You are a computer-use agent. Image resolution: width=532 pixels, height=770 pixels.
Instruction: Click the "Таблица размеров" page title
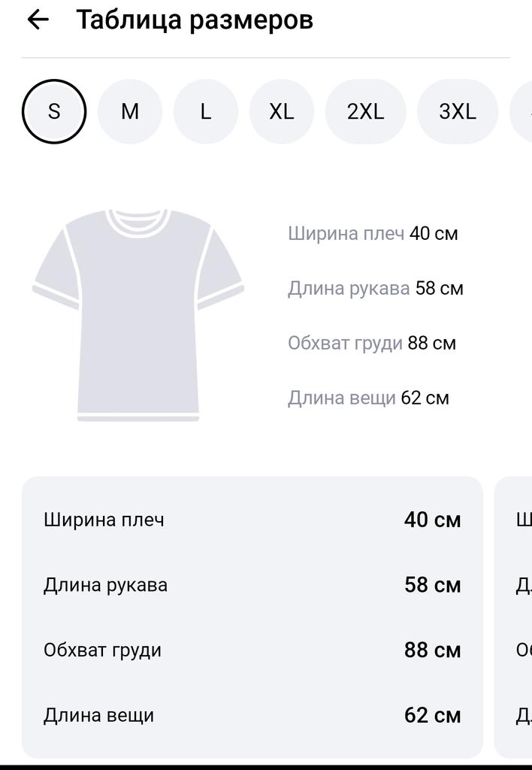coord(195,20)
